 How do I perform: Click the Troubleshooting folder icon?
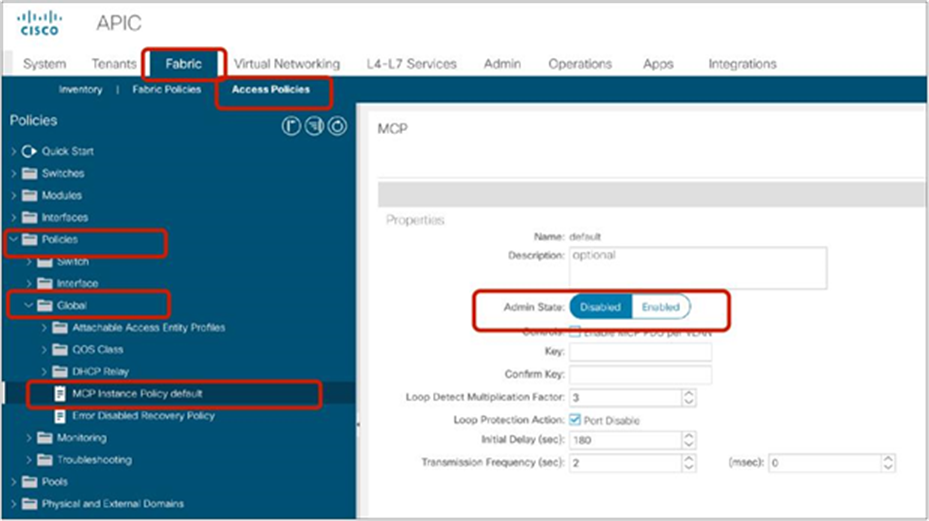point(44,459)
